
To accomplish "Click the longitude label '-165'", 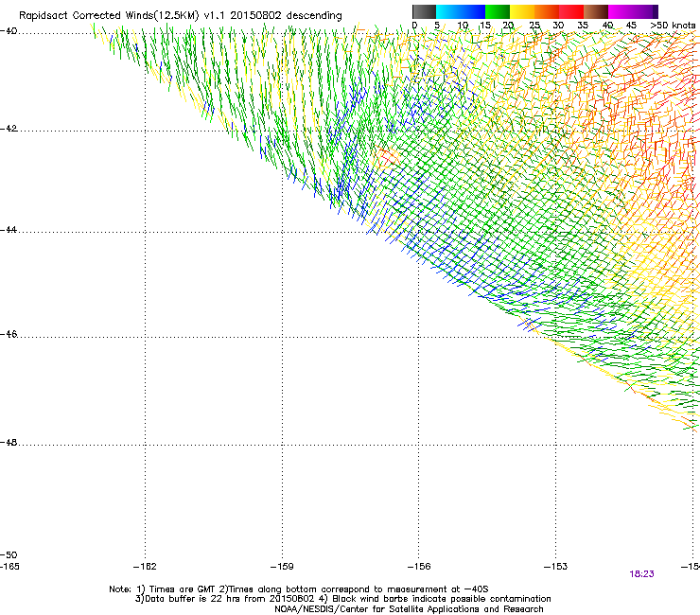I will (x=9, y=567).
